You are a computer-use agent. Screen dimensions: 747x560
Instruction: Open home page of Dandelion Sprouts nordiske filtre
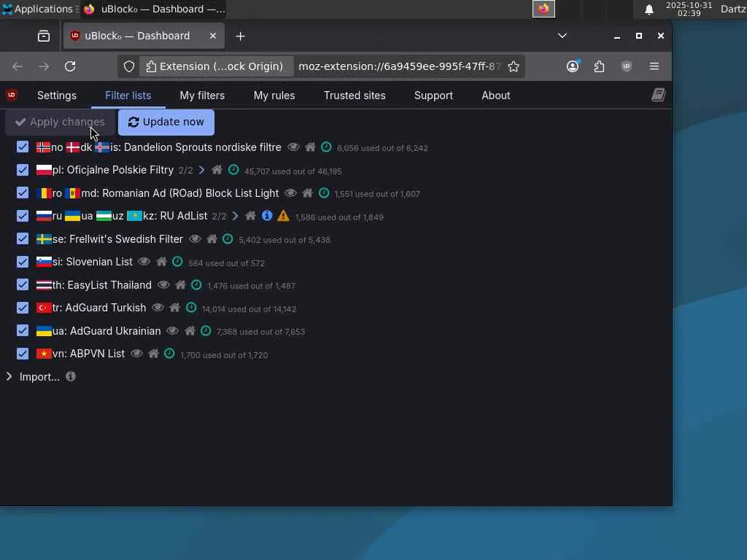pyautogui.click(x=310, y=147)
